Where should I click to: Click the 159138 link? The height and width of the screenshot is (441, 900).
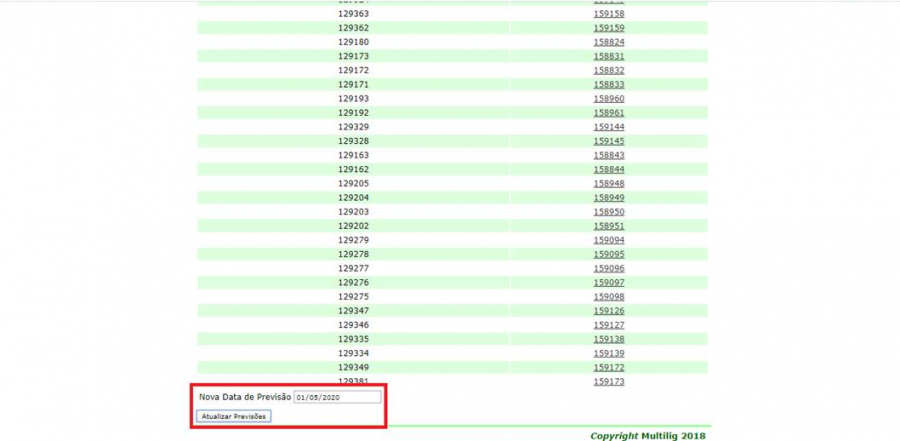tap(608, 339)
